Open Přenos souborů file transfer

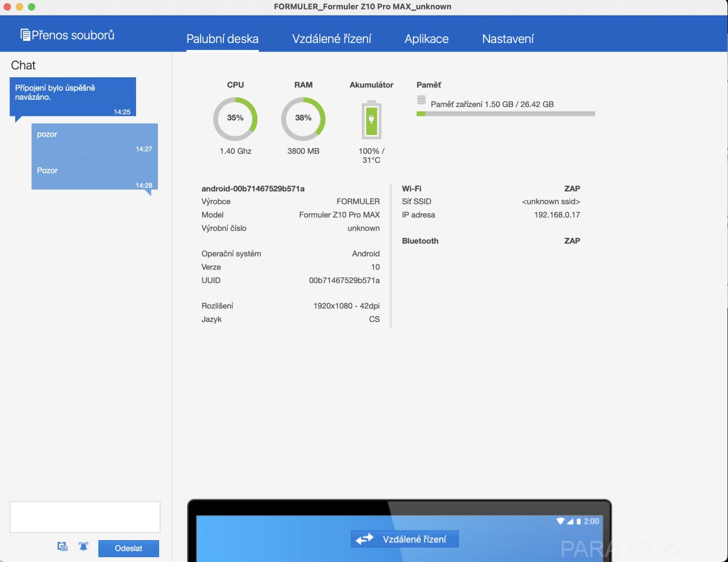(x=67, y=35)
